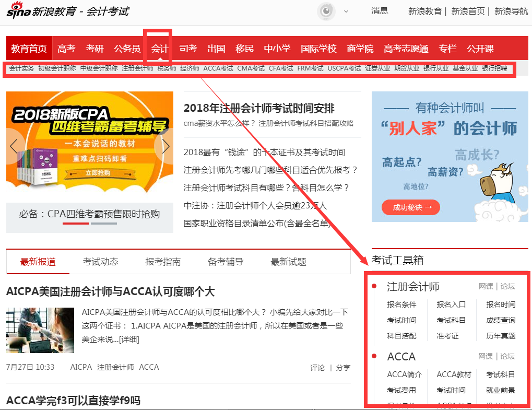
Task: Open ACCA考试 submenu link
Action: tap(218, 68)
